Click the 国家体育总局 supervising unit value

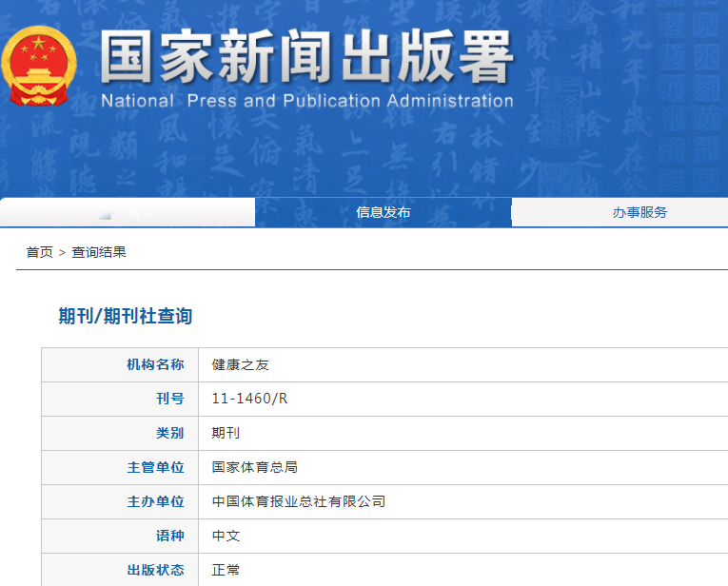[x=255, y=467]
